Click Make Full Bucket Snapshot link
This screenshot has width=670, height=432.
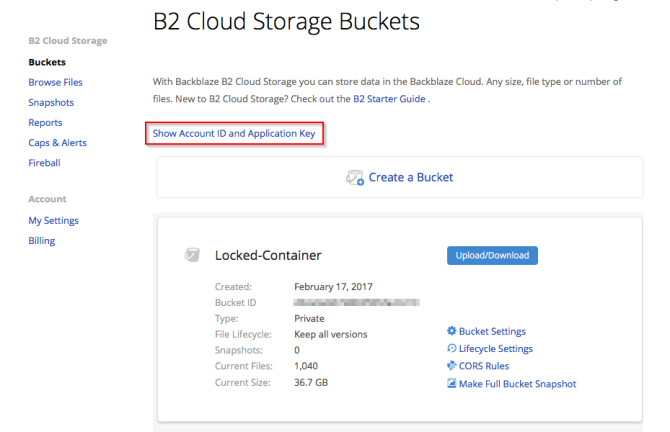(517, 384)
